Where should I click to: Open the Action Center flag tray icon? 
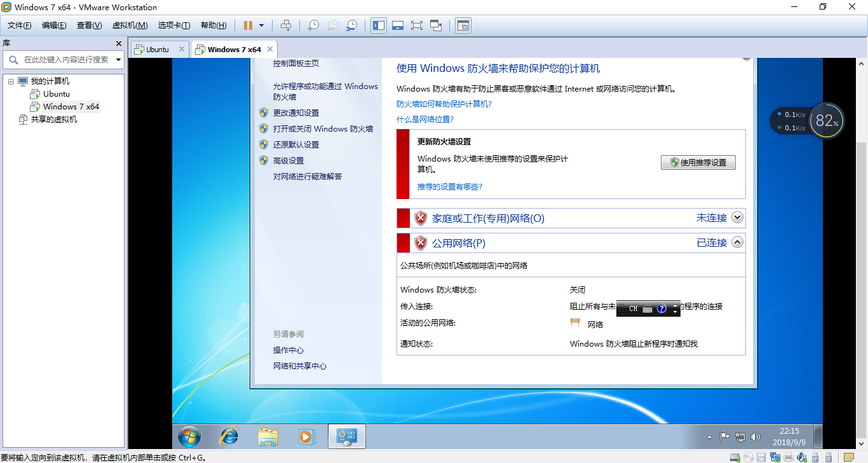coord(724,437)
